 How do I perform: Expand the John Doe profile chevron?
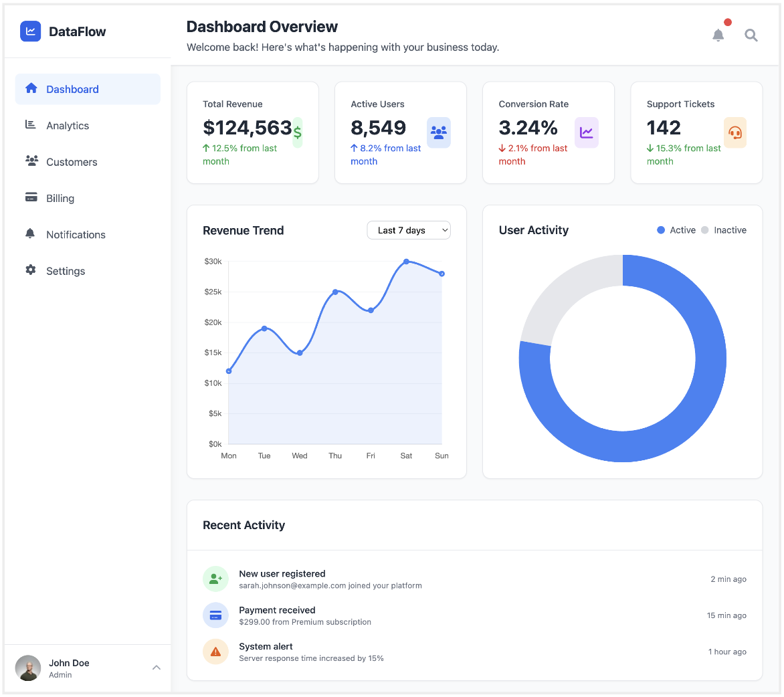[157, 668]
